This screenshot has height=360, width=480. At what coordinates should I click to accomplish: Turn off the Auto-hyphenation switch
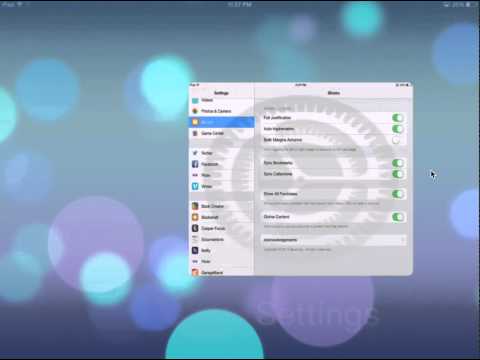pos(397,129)
